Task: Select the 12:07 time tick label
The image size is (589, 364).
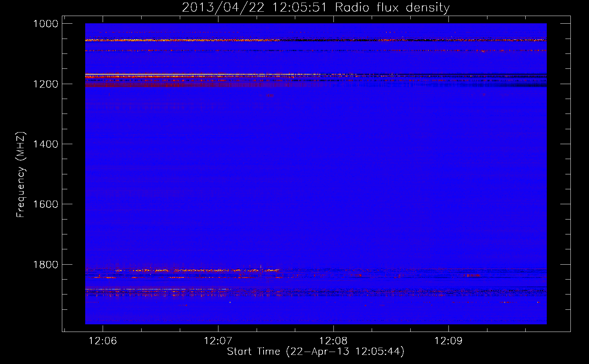Action: tap(218, 341)
